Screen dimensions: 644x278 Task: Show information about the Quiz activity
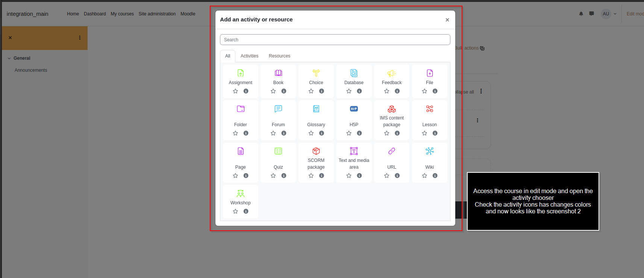(284, 176)
